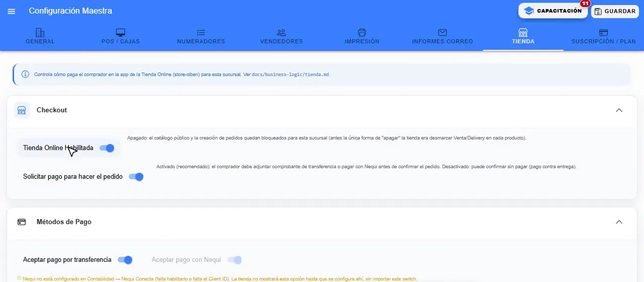Image resolution: width=644 pixels, height=282 pixels.
Task: Turn off Aceptar pago por transferencia
Action: pos(125,260)
